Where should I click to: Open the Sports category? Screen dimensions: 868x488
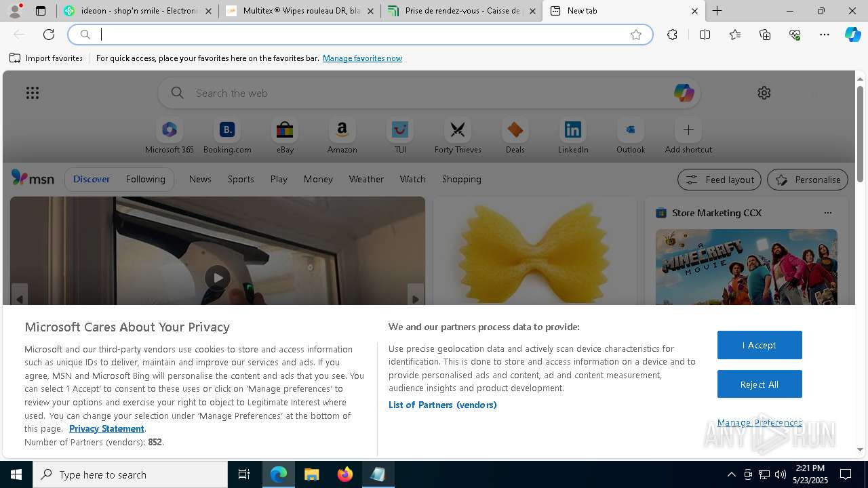[241, 179]
